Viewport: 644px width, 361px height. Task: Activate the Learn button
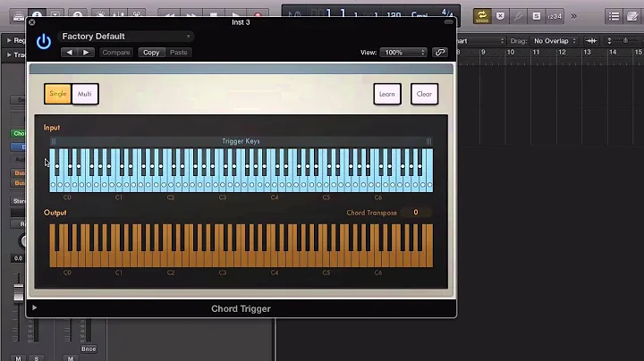(x=387, y=94)
